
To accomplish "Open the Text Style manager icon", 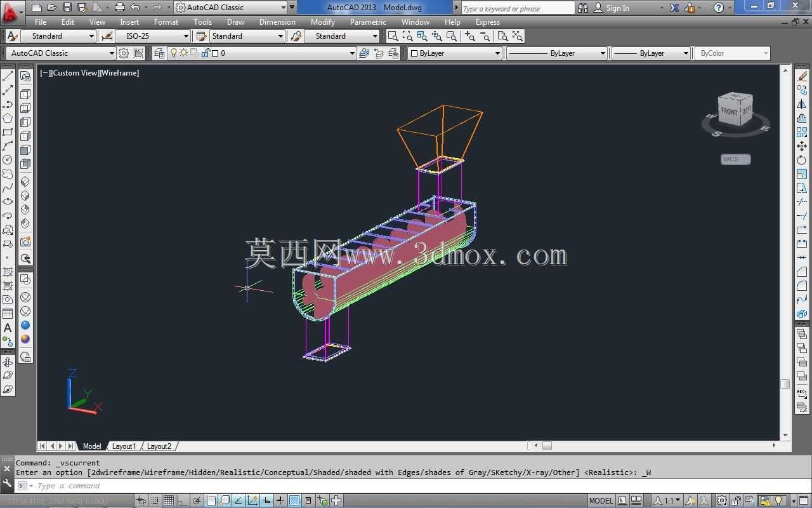I will click(x=11, y=36).
